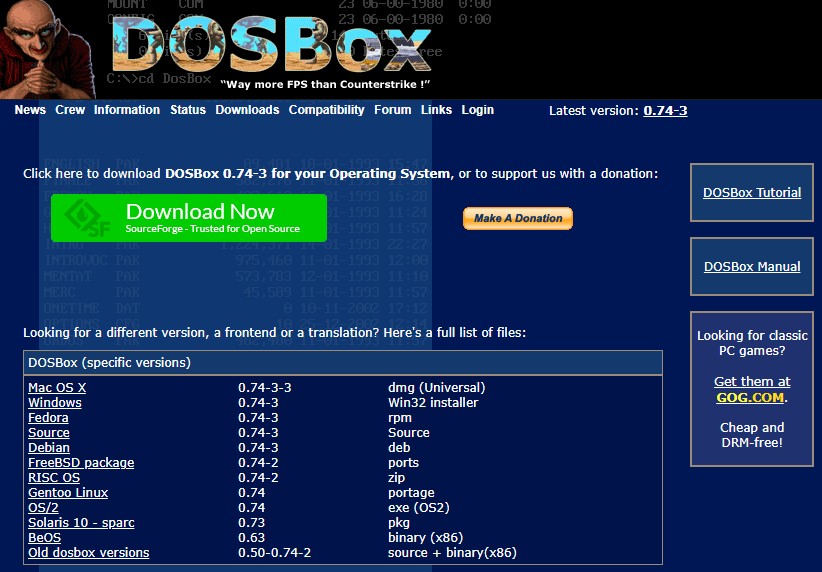Open the Old dosbox versions link
This screenshot has height=572, width=822.
coord(89,553)
